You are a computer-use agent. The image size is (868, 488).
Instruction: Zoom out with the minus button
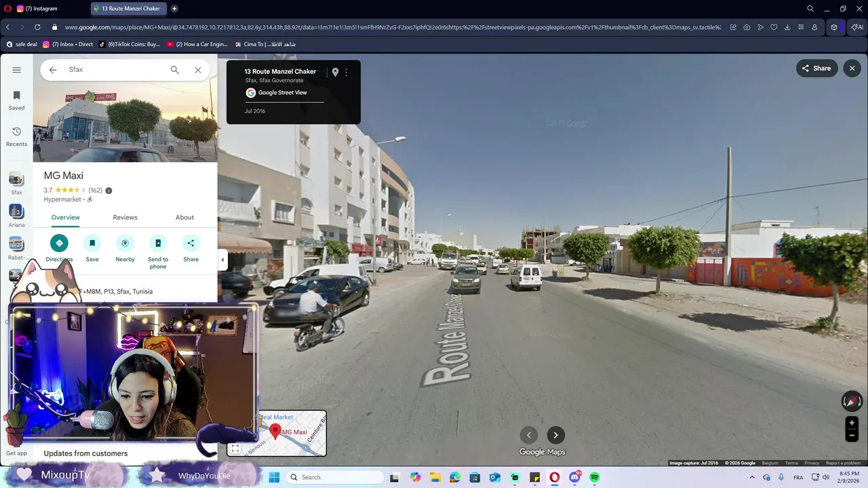pyautogui.click(x=852, y=436)
